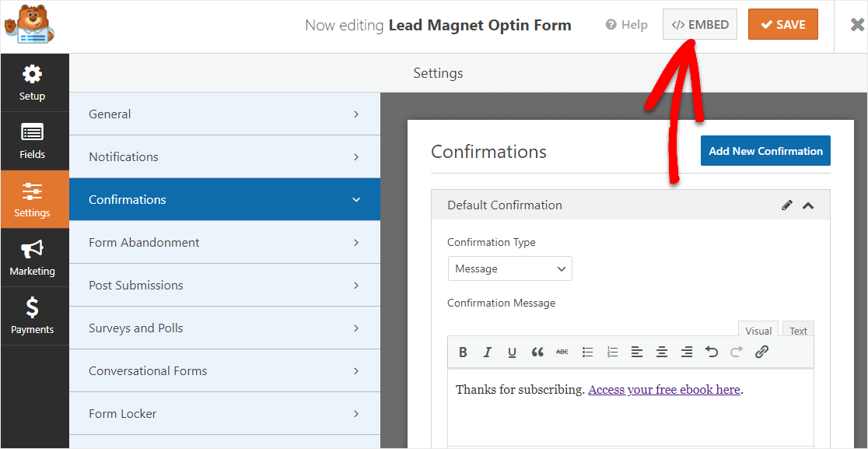Insert a numbered list
The image size is (868, 449).
pos(612,352)
